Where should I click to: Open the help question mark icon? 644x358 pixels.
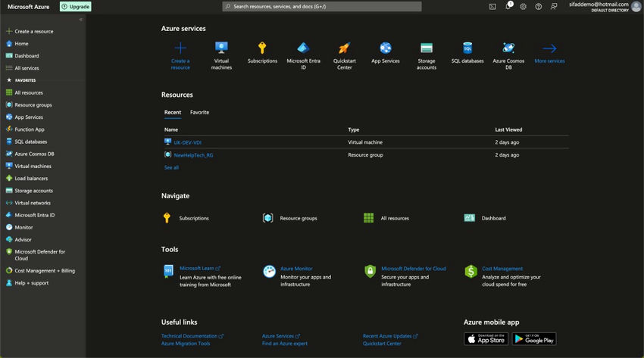coord(539,7)
